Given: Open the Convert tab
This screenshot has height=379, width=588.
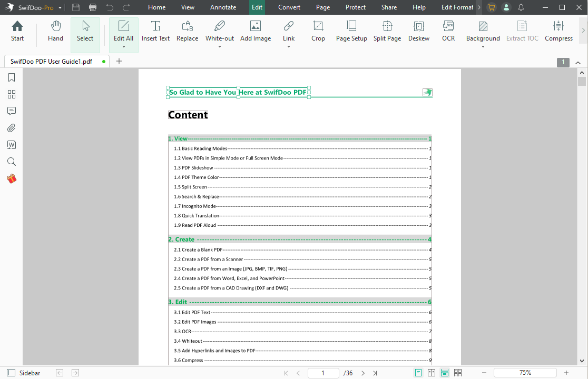Looking at the screenshot, I should [289, 7].
